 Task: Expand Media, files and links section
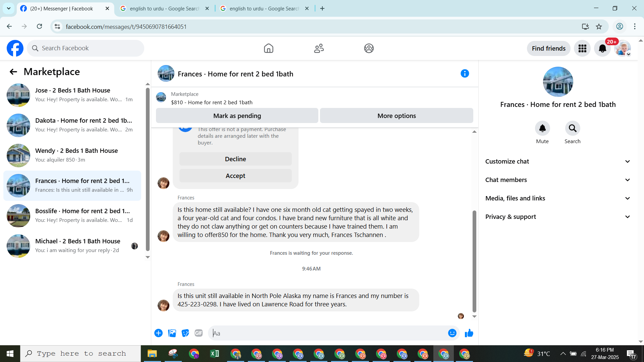(x=558, y=198)
